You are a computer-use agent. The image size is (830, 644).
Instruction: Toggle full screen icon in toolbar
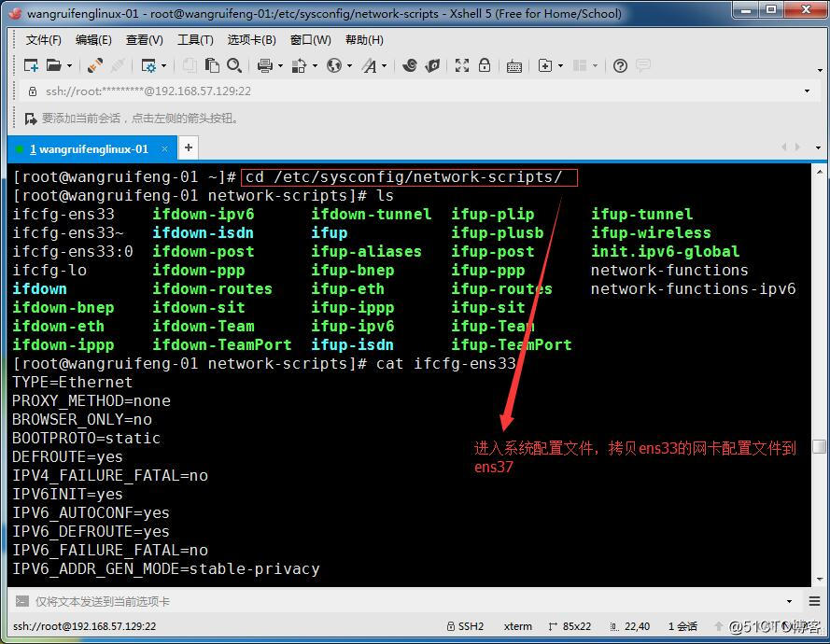click(x=462, y=65)
